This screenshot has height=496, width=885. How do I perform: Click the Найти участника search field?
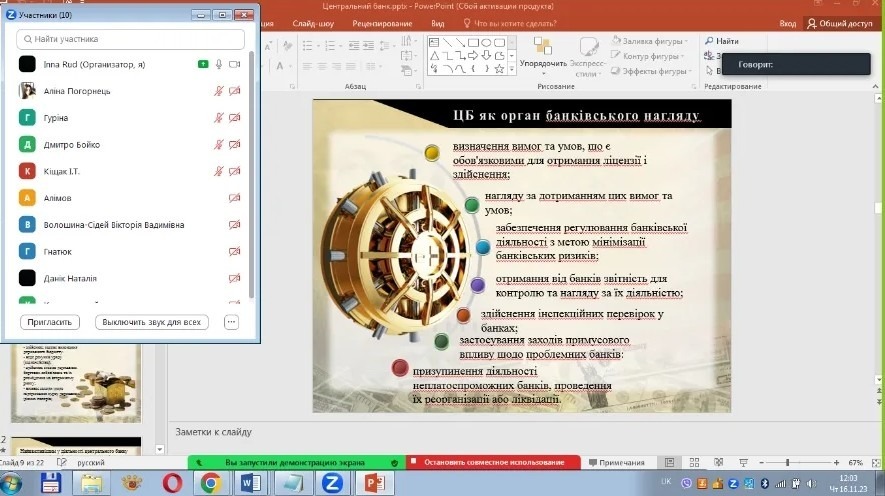[x=131, y=39]
